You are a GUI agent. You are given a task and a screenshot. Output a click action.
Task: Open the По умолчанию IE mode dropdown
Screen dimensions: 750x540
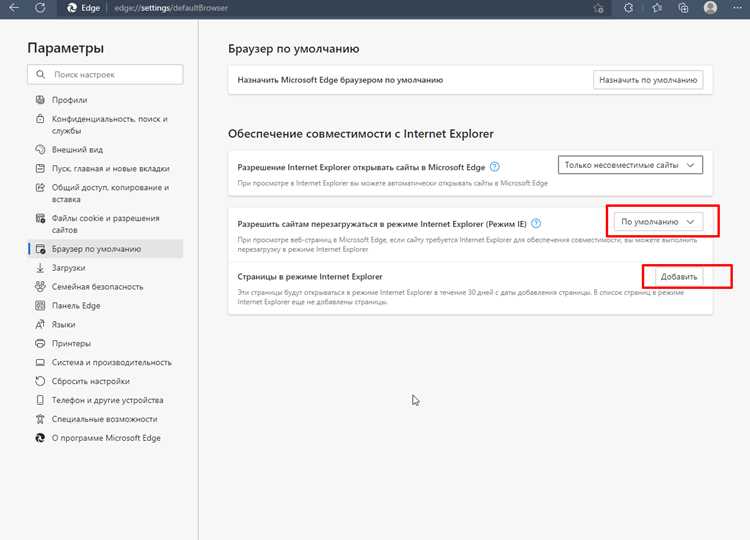pos(658,222)
